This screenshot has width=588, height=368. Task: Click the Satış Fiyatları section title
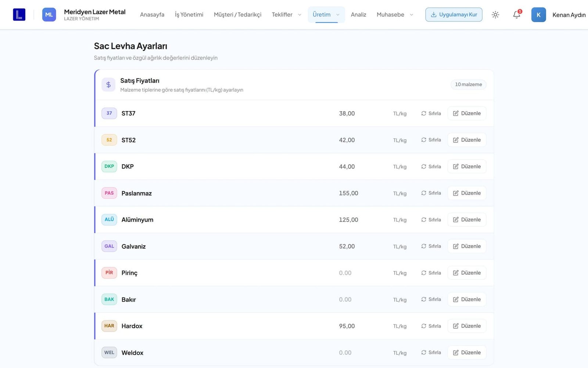pyautogui.click(x=140, y=81)
